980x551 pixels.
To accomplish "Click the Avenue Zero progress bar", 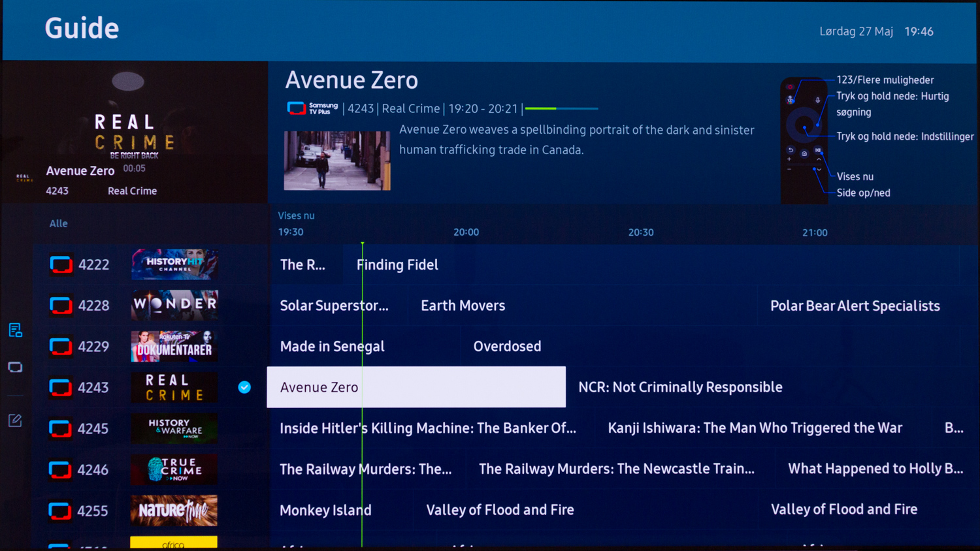I will tap(562, 108).
